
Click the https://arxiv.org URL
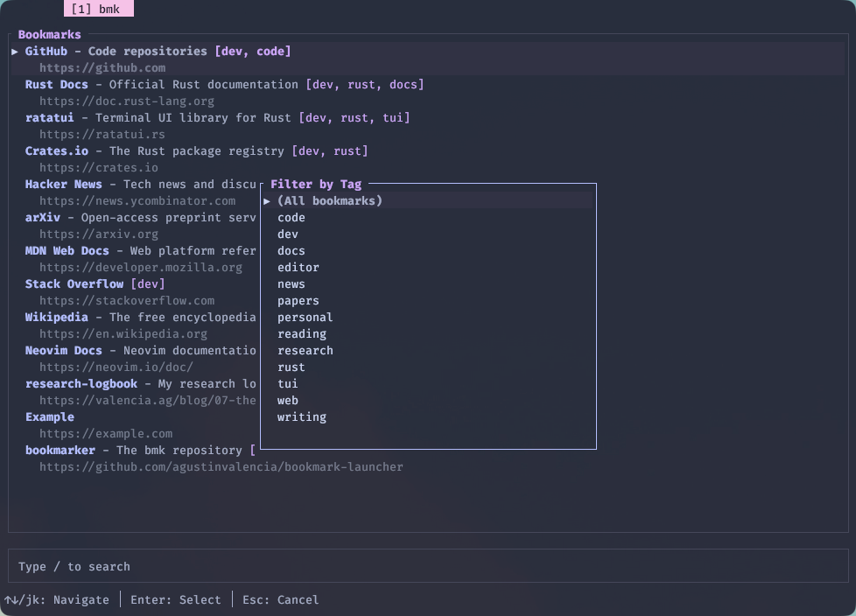[x=99, y=234]
